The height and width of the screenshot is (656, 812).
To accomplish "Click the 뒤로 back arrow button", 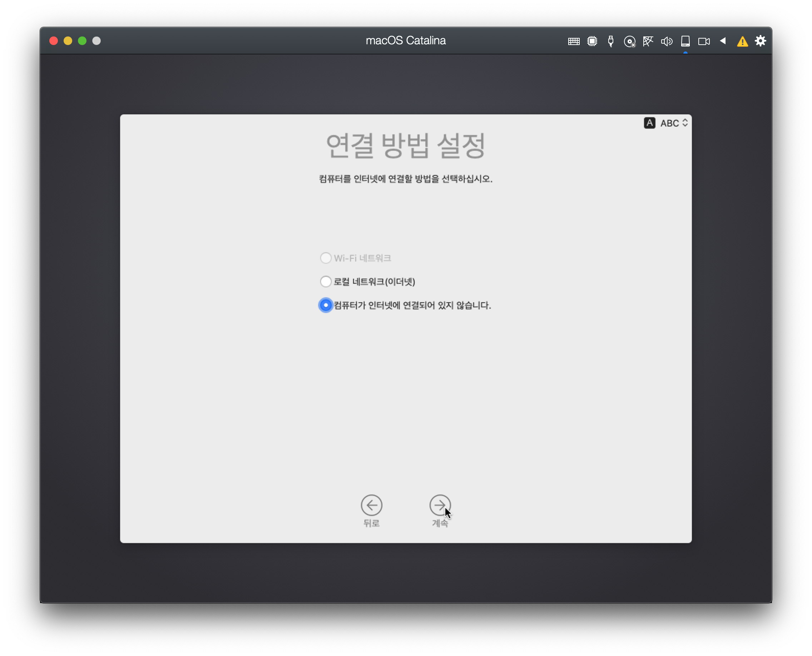I will [371, 505].
